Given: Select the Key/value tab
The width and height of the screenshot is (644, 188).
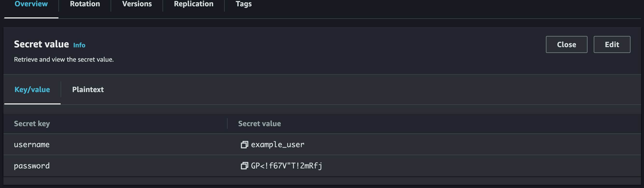Looking at the screenshot, I should (32, 89).
